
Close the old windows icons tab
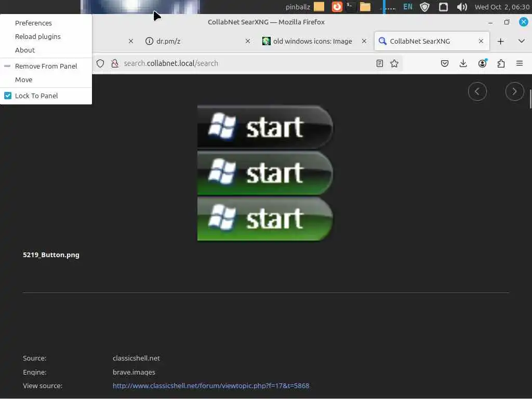pyautogui.click(x=364, y=42)
